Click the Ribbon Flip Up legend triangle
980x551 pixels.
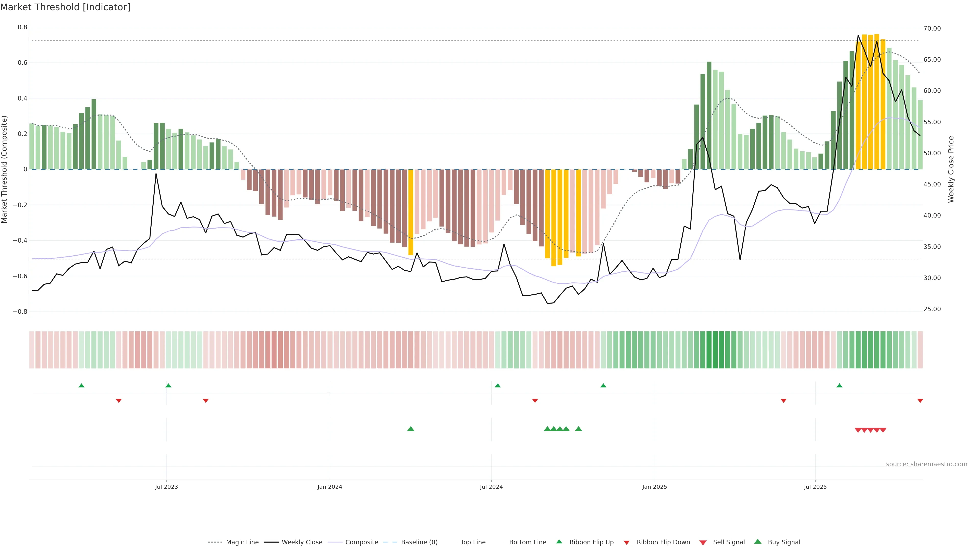pyautogui.click(x=559, y=542)
